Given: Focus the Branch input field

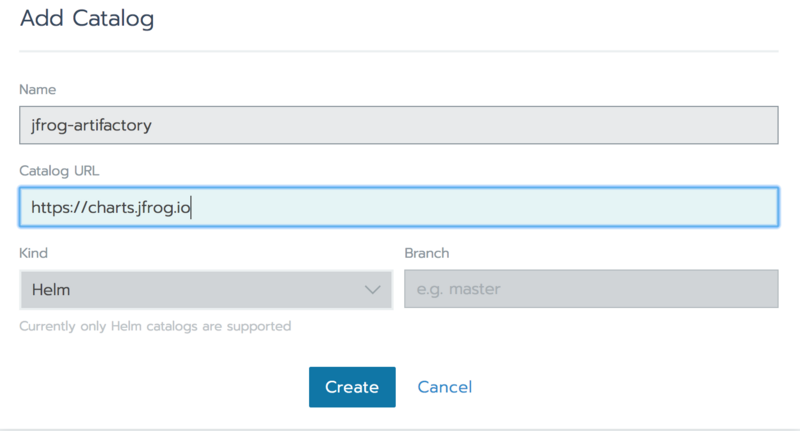Looking at the screenshot, I should 590,290.
